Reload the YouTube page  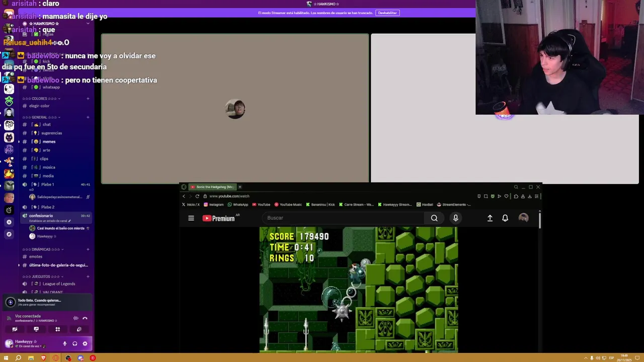tap(197, 196)
